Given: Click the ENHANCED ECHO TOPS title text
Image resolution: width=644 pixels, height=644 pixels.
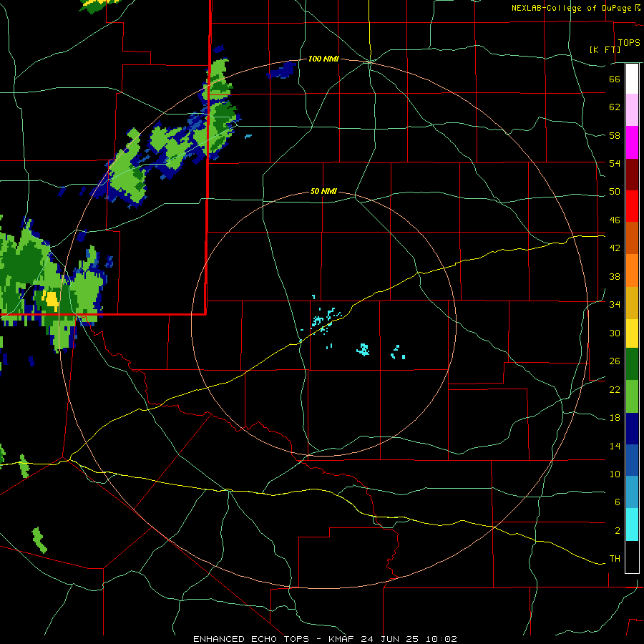Looking at the screenshot, I should click(251, 639).
